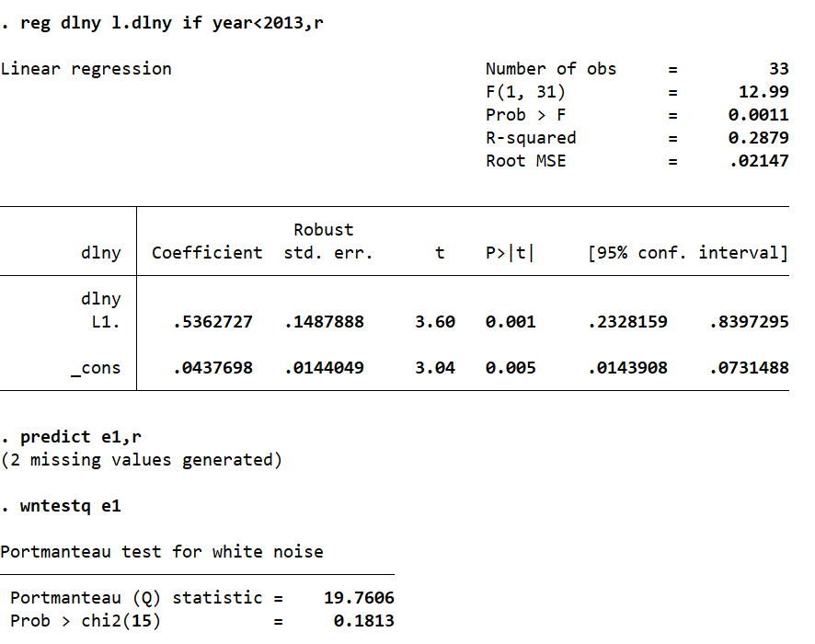Click the Root MSE value .02147
The height and width of the screenshot is (644, 815).
click(x=759, y=161)
